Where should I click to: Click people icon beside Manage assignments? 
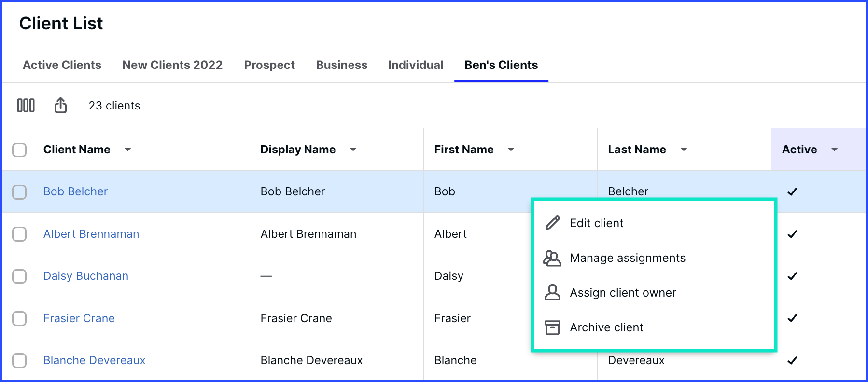(552, 258)
